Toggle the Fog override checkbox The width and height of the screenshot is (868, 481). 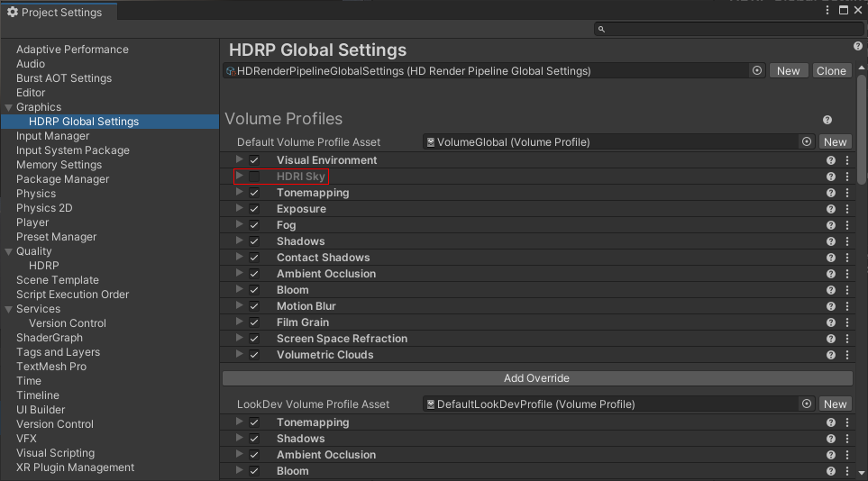click(x=254, y=225)
